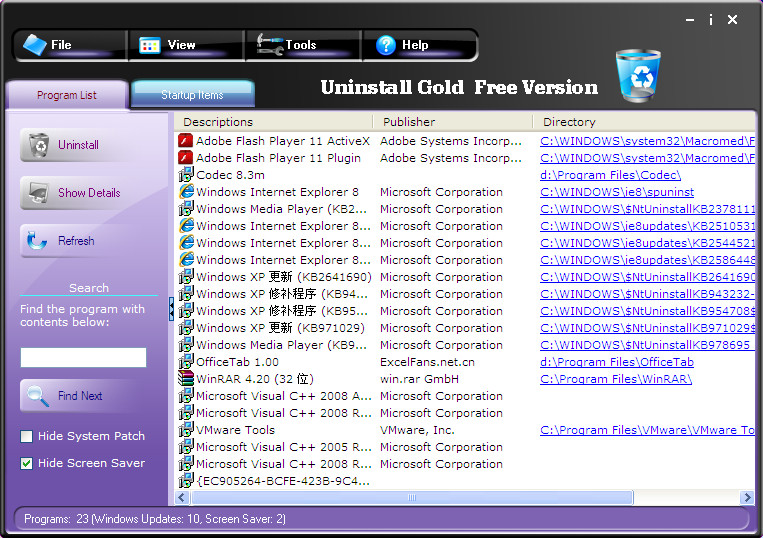Click the recycle bin logo beside the title
Image resolution: width=763 pixels, height=538 pixels.
point(638,75)
